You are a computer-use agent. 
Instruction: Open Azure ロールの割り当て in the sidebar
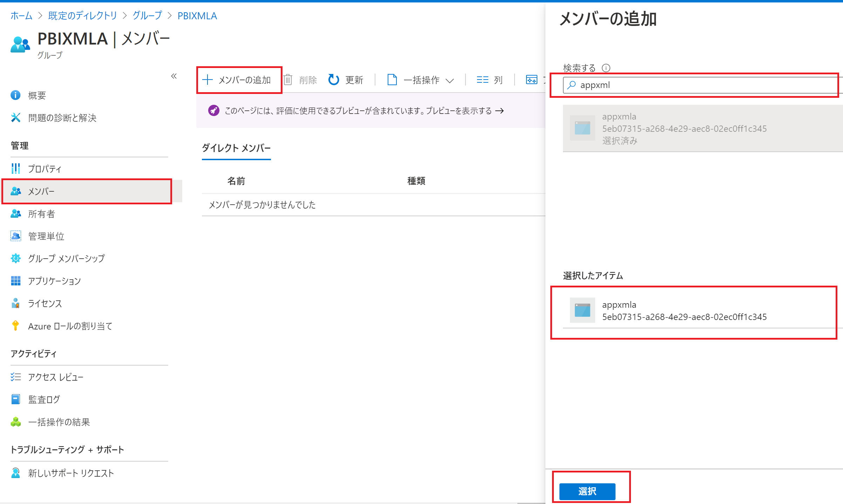(70, 326)
